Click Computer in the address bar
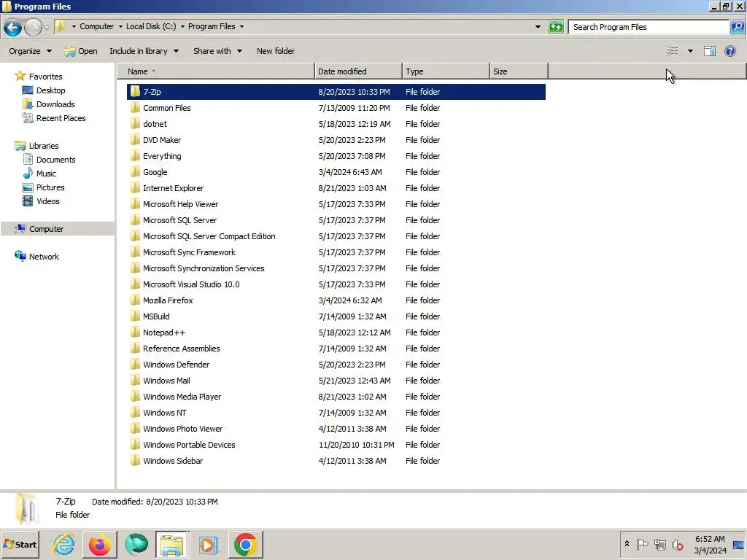This screenshot has height=560, width=747. click(x=97, y=26)
